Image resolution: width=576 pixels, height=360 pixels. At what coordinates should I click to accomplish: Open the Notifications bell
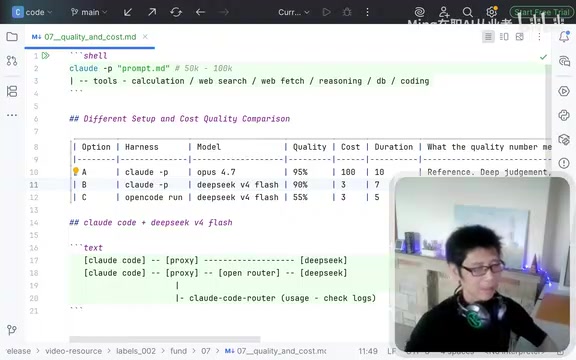(564, 36)
